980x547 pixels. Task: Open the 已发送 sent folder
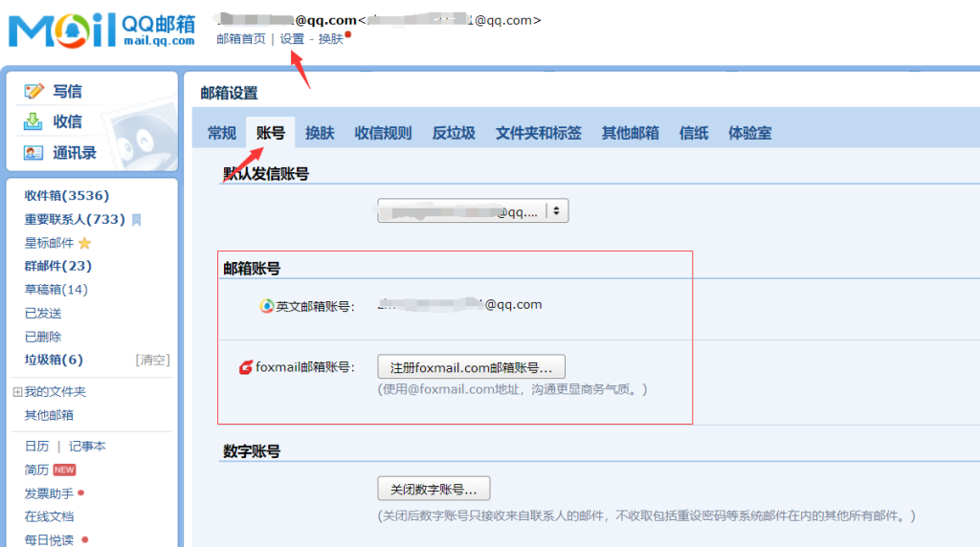(42, 314)
